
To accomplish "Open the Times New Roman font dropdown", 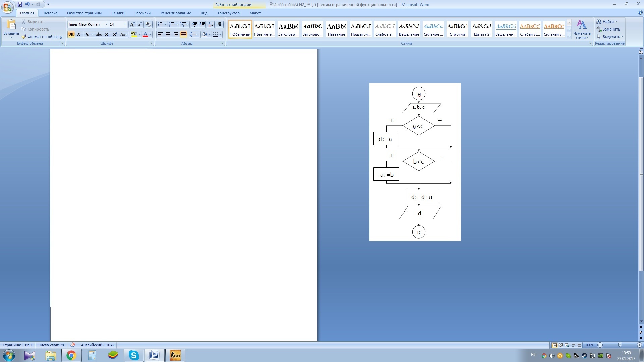I will (x=106, y=24).
